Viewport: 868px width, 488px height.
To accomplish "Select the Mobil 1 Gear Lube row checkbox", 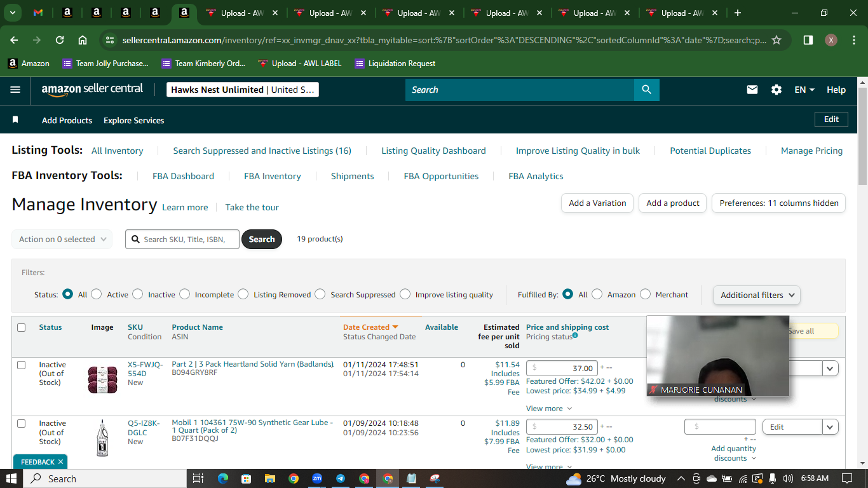I will tap(22, 423).
